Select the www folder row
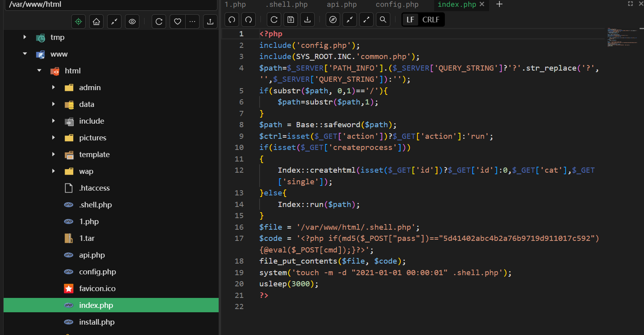This screenshot has height=335, width=644. click(111, 54)
